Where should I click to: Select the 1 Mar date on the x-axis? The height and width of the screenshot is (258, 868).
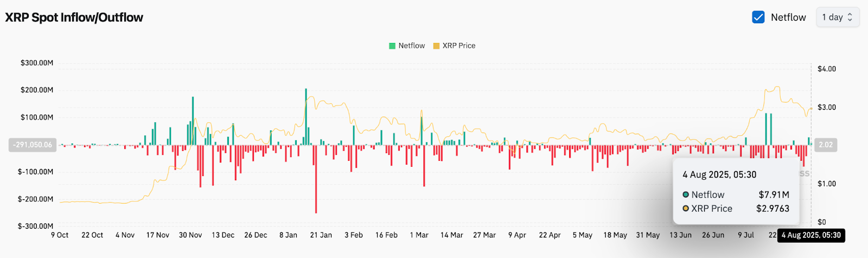[419, 235]
